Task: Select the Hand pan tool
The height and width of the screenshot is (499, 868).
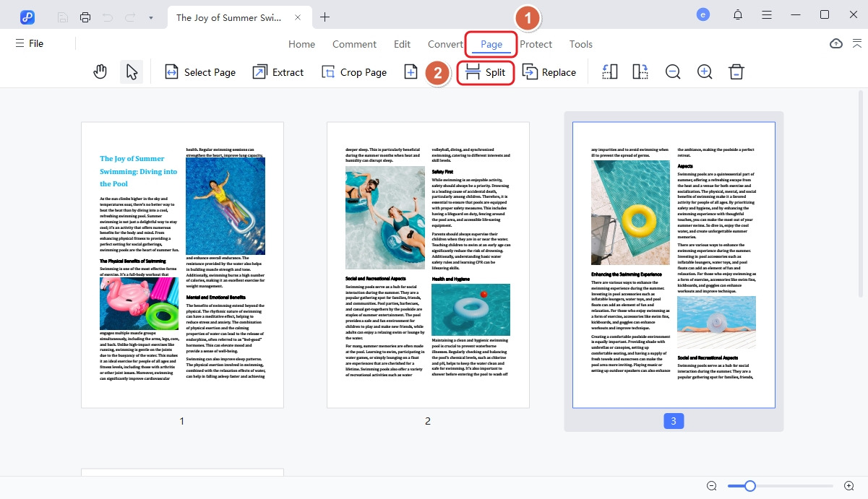Action: click(x=100, y=71)
